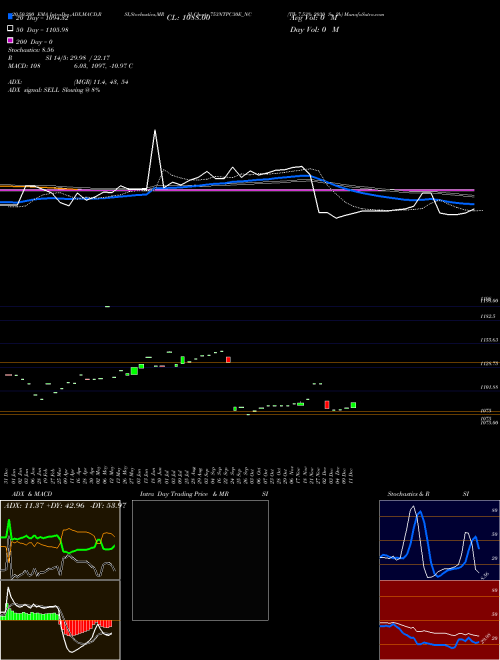Click the red candle near the 1075 level

point(327,405)
